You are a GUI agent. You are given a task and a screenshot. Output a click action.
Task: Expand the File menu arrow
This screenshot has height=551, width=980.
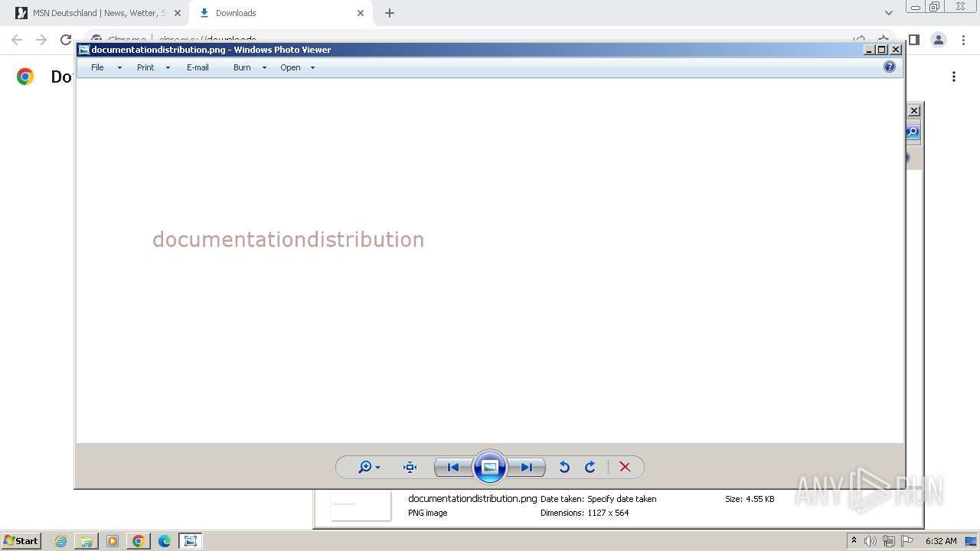pyautogui.click(x=119, y=67)
